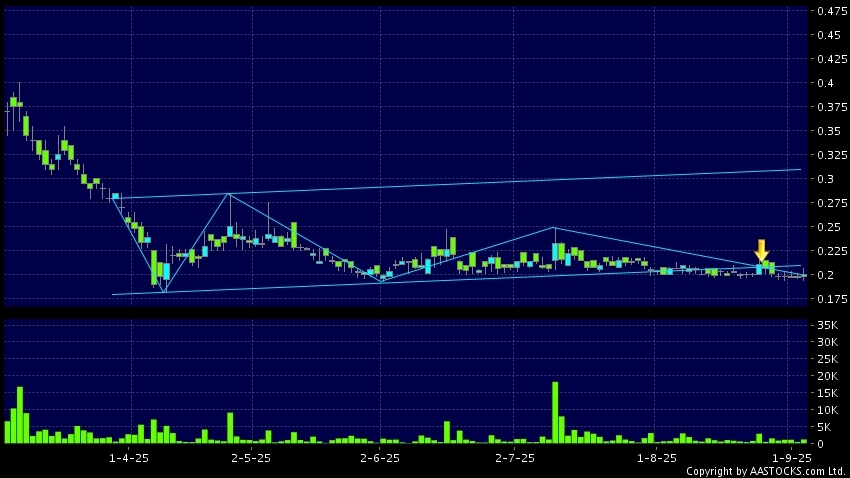The image size is (850, 478).
Task: Click the 0.175 price axis label
Action: [832, 299]
